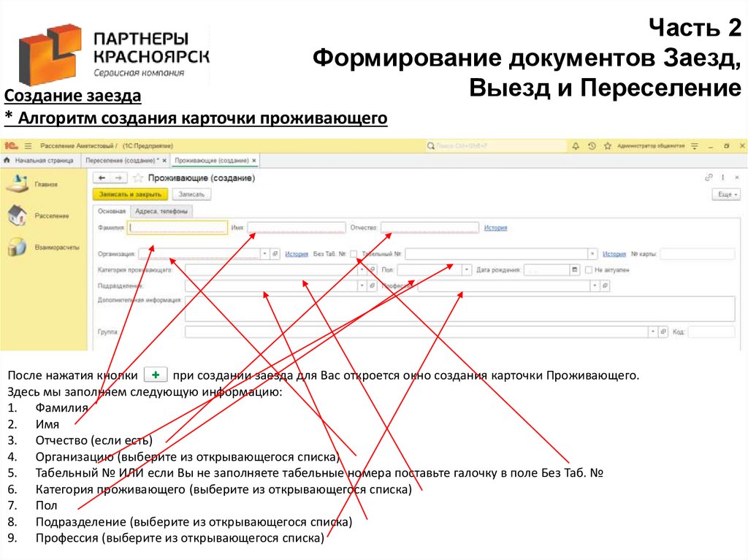Close the Переселение (создание) tab
Viewport: 748px width, 560px height.
point(164,161)
